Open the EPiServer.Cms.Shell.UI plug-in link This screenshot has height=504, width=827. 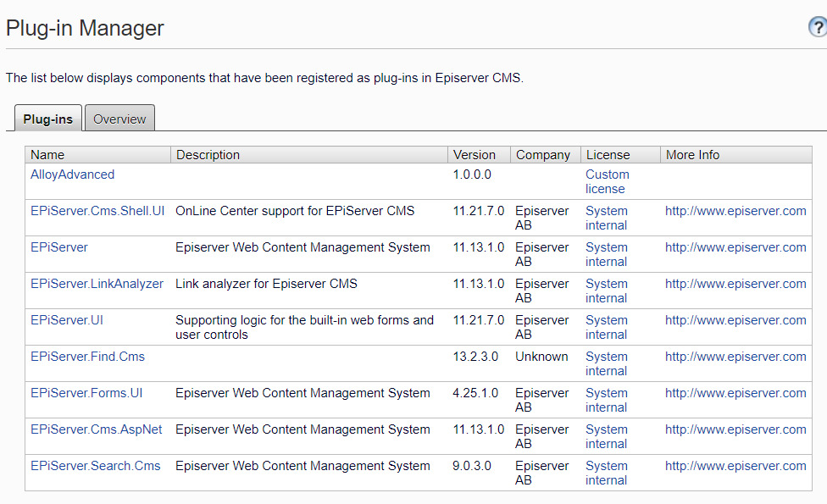click(x=97, y=211)
